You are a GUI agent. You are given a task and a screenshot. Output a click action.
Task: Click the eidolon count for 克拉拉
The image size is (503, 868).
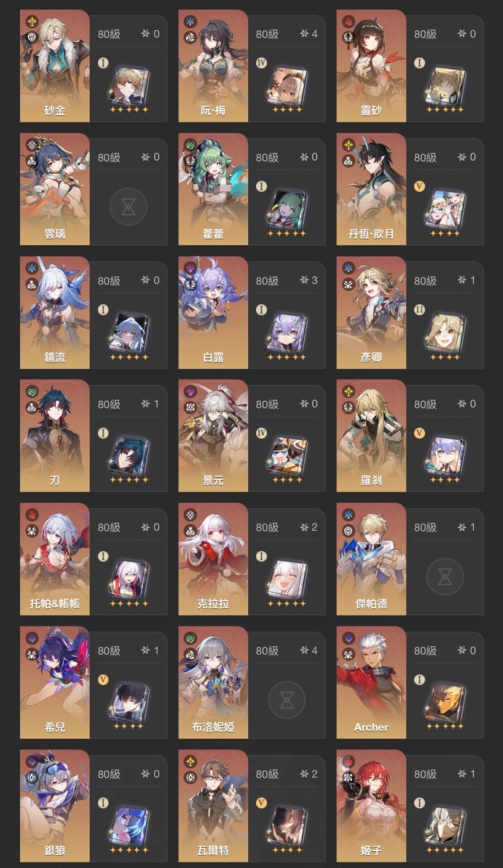[309, 528]
